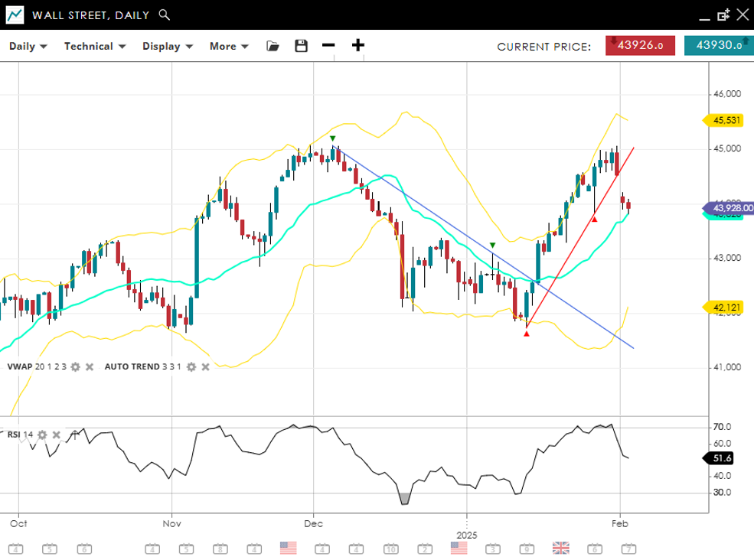Click the teal buy price 43930.0
This screenshot has width=754, height=560.
[718, 45]
